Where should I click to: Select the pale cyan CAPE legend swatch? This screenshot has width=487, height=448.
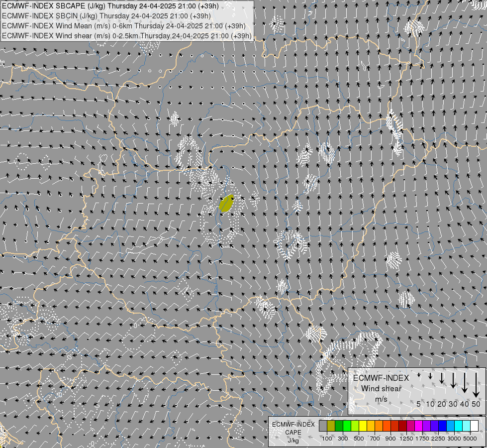pos(467,426)
